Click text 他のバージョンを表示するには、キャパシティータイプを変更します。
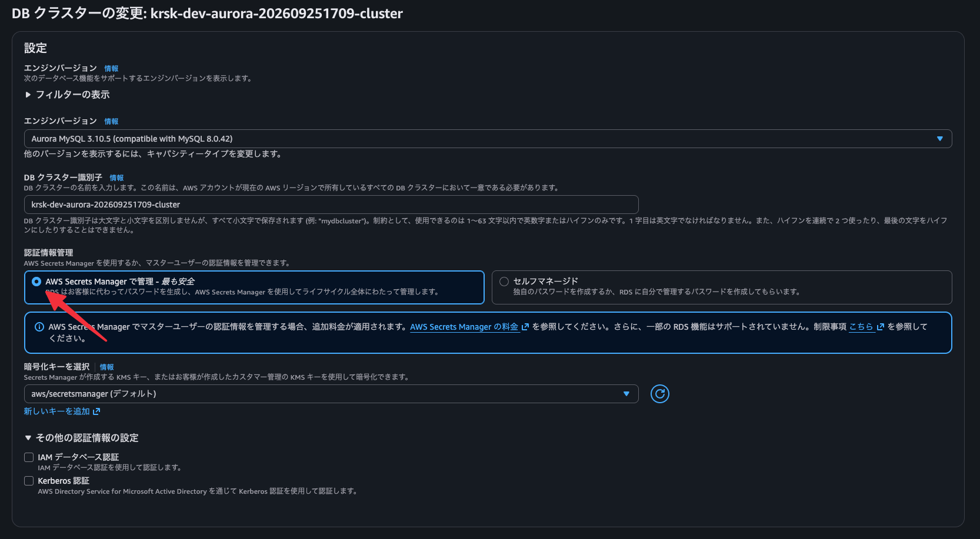 (x=153, y=154)
